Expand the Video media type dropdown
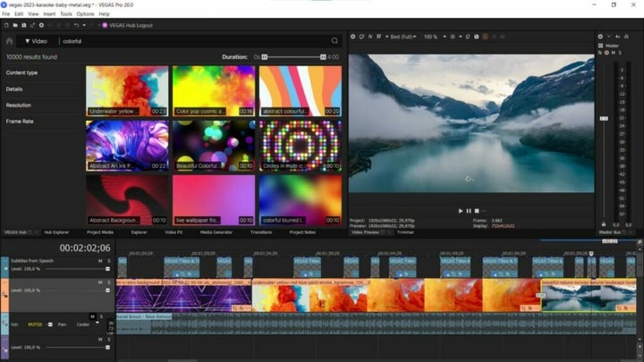Screen dimensions: 644x362 tap(37, 41)
